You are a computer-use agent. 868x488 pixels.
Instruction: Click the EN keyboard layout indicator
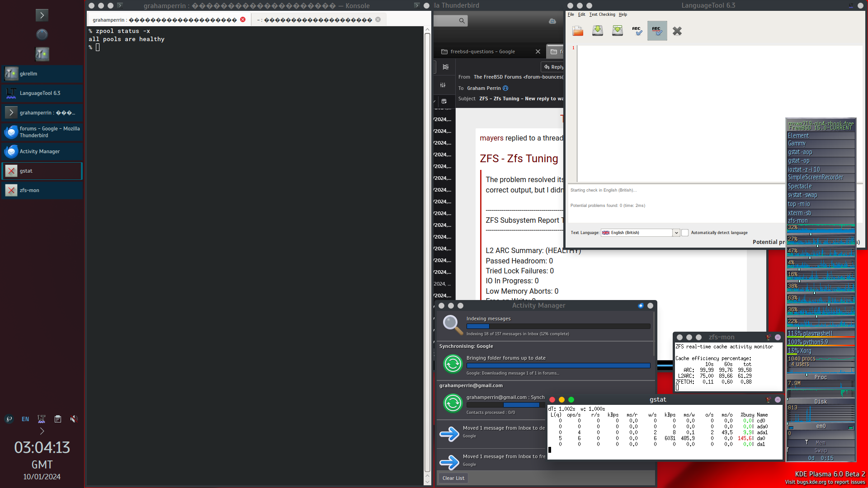pos(25,419)
